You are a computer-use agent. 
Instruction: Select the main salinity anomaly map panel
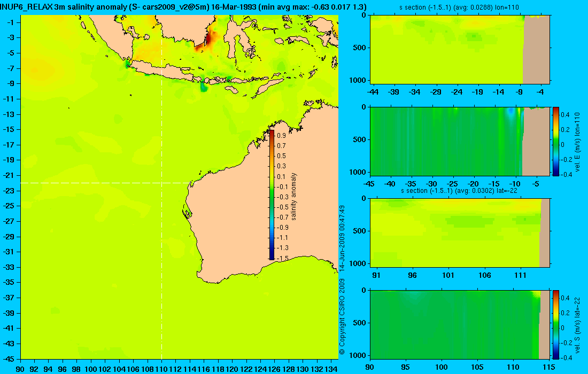click(179, 187)
